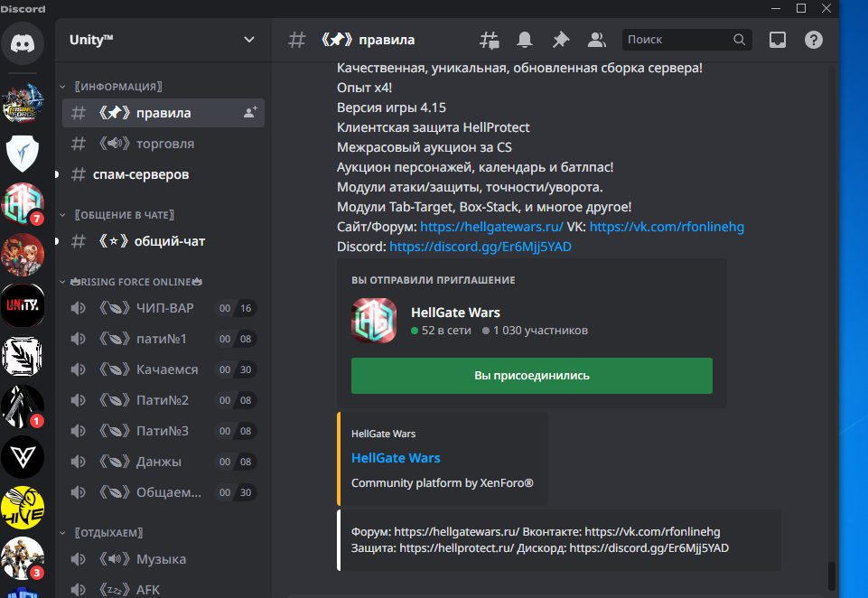Screen dimensions: 868x598
Task: Open the Rising Force server icon
Action: [x=23, y=104]
